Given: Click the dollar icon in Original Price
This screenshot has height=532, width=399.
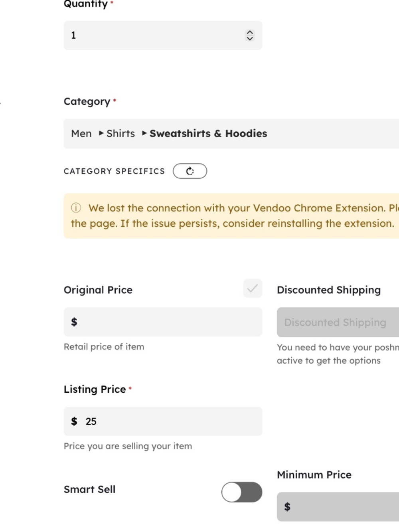Looking at the screenshot, I should click(74, 322).
